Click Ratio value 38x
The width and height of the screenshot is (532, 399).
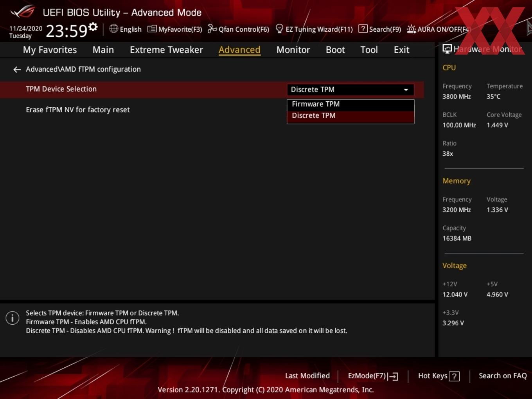[448, 154]
